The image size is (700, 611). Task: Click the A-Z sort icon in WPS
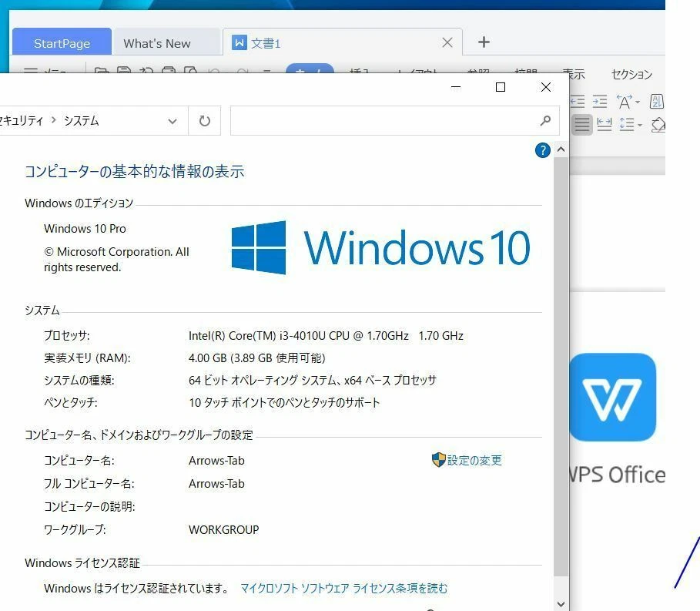(x=656, y=102)
